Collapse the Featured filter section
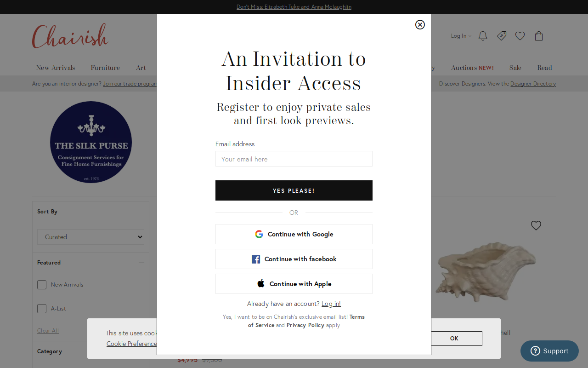This screenshot has height=368, width=588. (141, 263)
